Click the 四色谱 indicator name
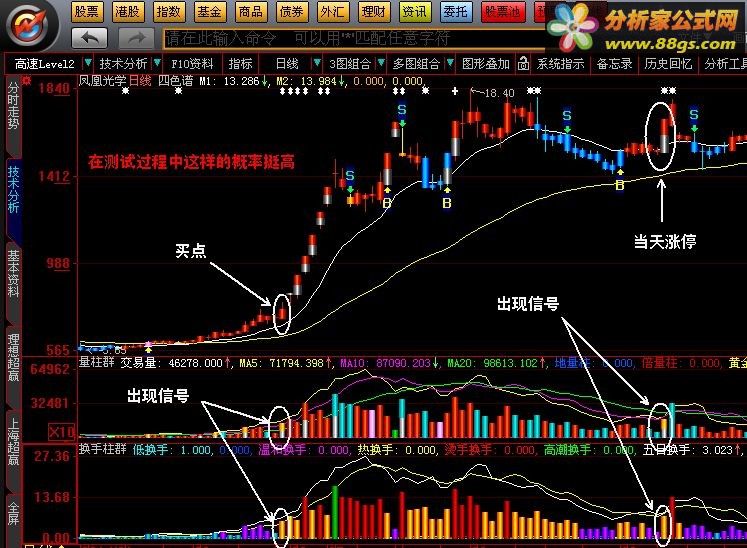Image resolution: width=747 pixels, height=548 pixels. click(175, 81)
